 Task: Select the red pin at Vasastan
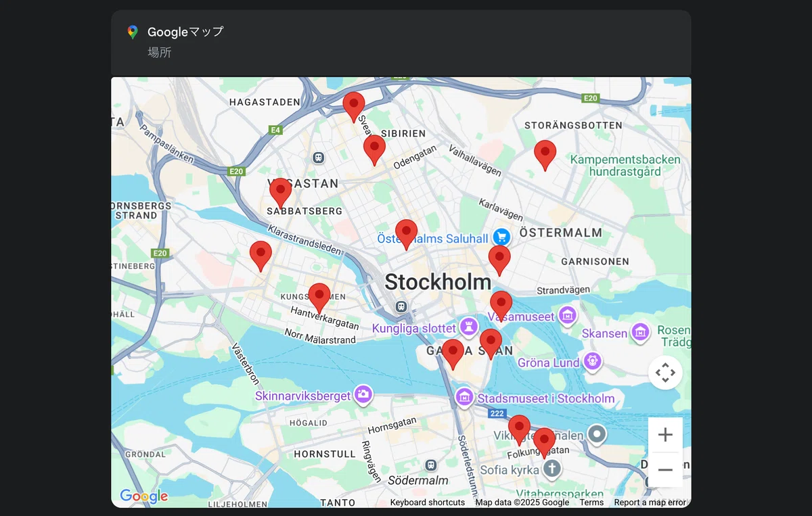coord(280,193)
